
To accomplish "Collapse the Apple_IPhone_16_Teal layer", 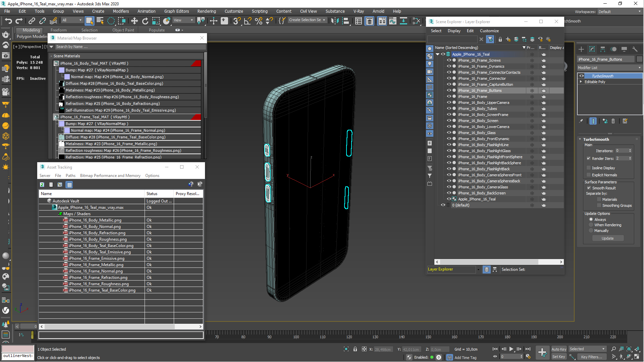I will [x=438, y=54].
